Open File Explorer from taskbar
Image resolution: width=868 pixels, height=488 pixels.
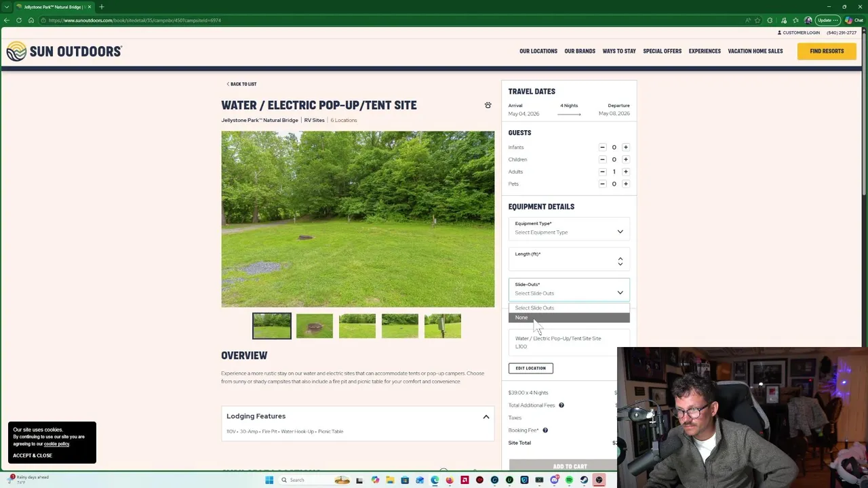[390, 480]
